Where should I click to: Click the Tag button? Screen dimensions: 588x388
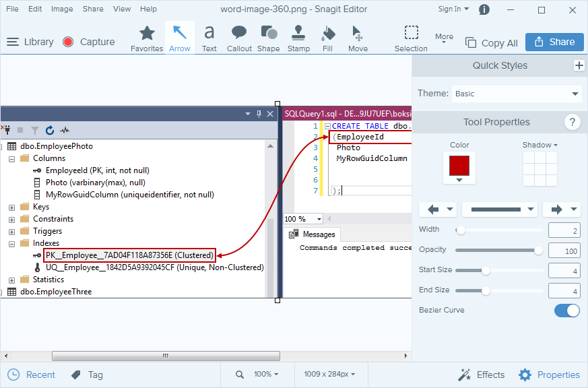coord(88,375)
